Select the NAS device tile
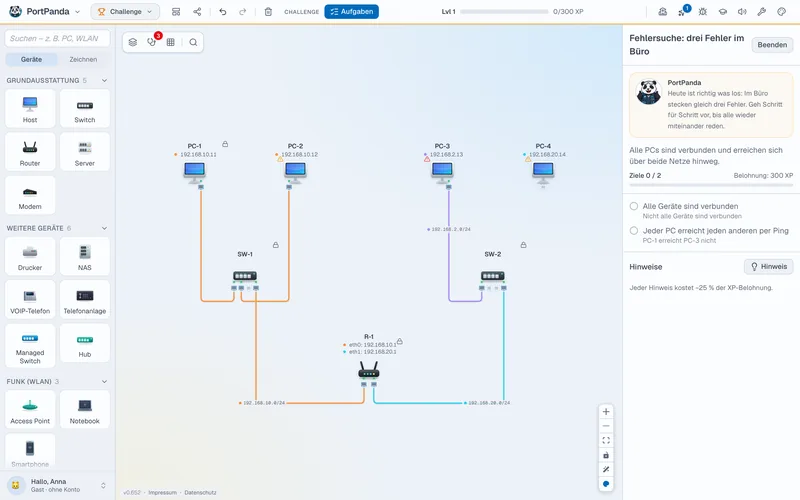Screen dimensions: 800x500 [85, 256]
